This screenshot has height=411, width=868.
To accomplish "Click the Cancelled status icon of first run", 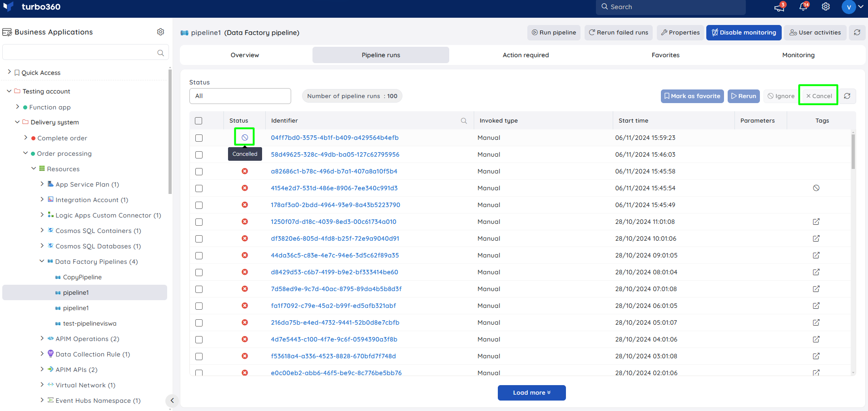I will click(x=245, y=137).
